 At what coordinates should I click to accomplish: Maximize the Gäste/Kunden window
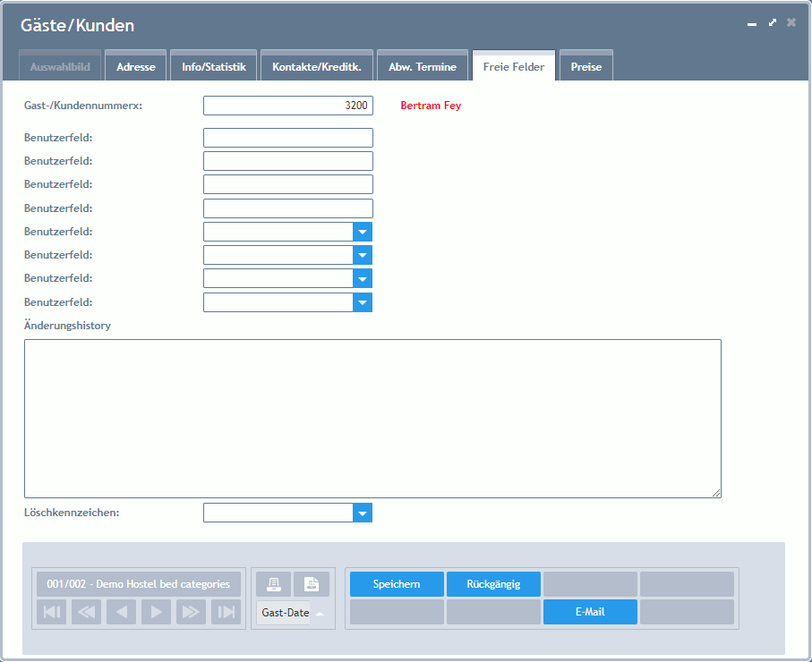(x=772, y=22)
